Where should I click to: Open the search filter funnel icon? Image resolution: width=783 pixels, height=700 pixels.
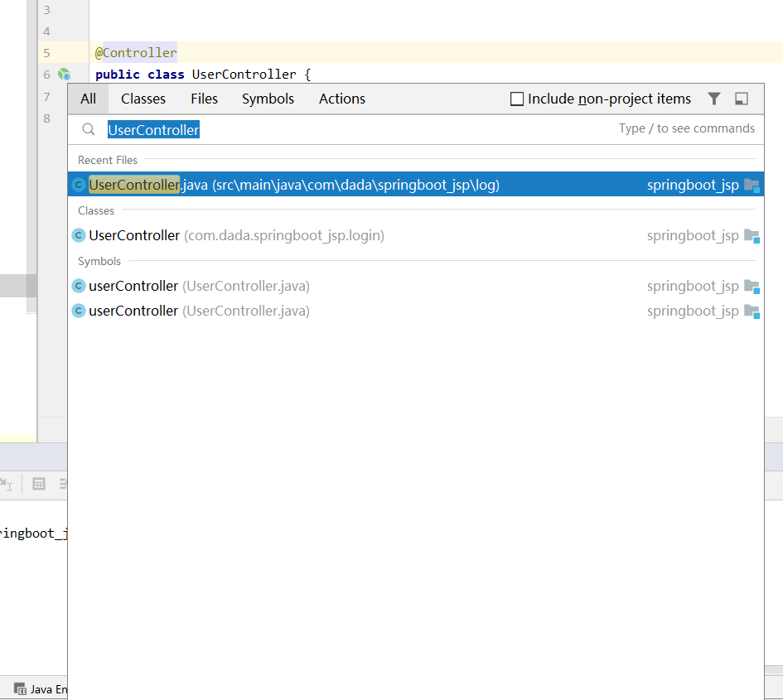(713, 99)
